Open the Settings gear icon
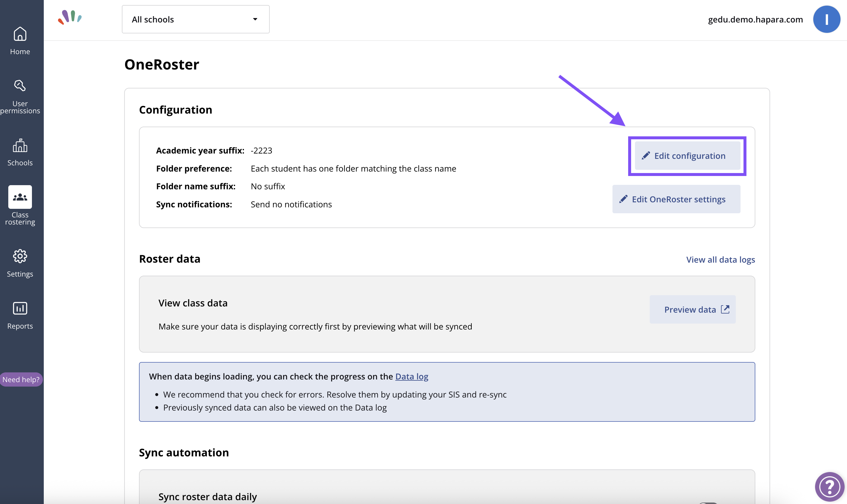Screen dimensions: 847x504 pos(20,256)
